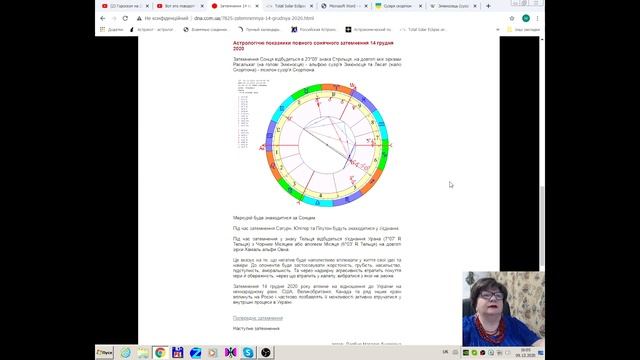Go back to the previous page
640x360 pixels.
pos(103,18)
